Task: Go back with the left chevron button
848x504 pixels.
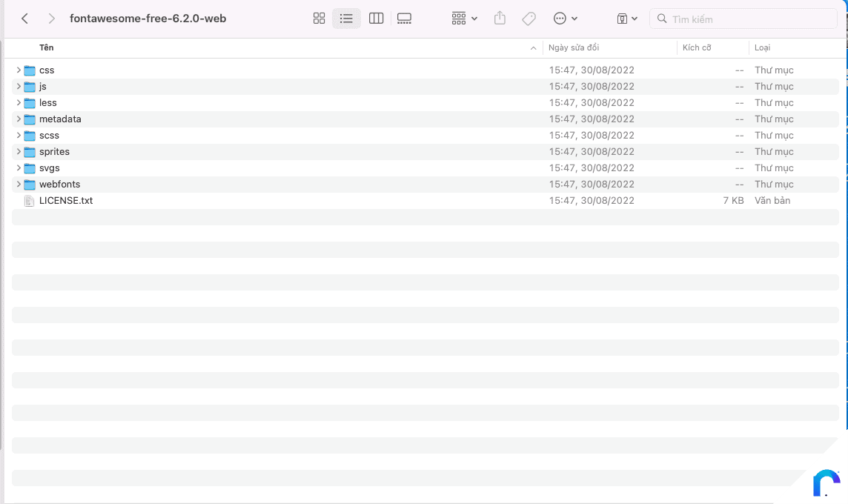Action: tap(25, 19)
